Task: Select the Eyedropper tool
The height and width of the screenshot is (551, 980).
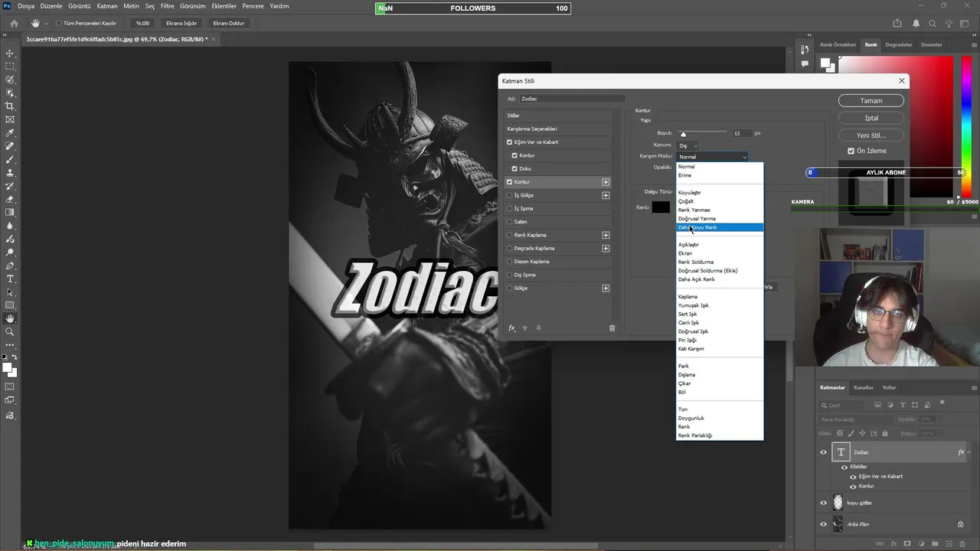Action: pyautogui.click(x=10, y=133)
